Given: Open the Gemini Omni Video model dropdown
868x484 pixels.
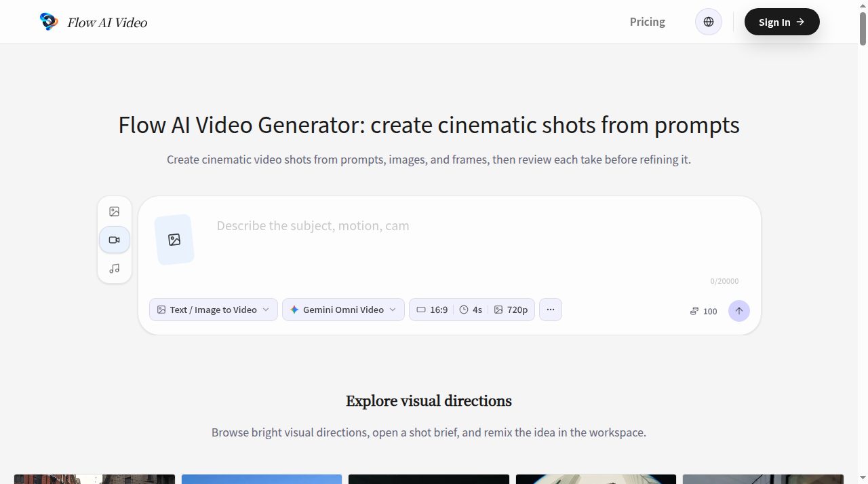Looking at the screenshot, I should [x=343, y=310].
